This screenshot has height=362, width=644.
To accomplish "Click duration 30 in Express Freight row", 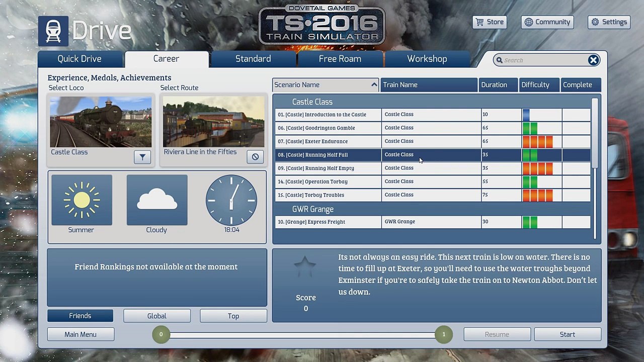I will (485, 222).
